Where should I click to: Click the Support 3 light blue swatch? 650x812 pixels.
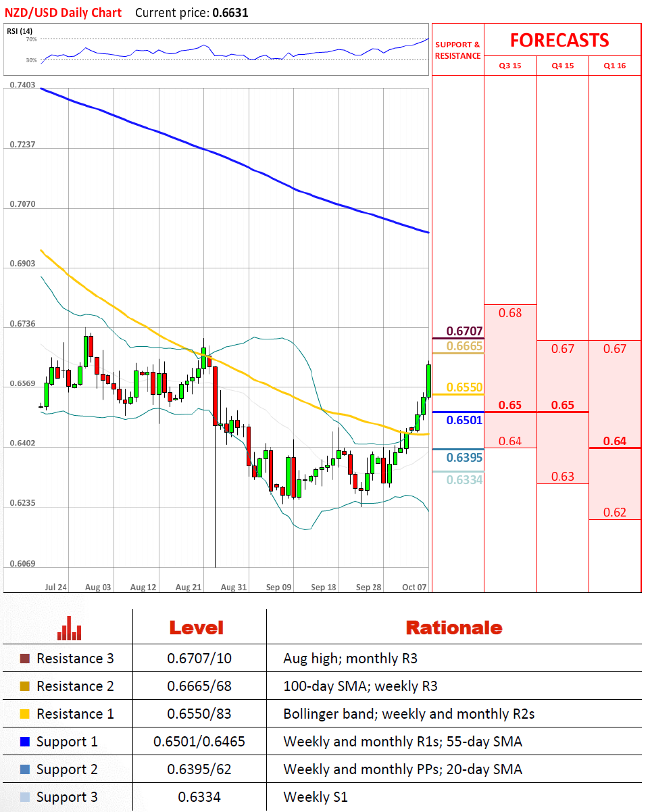pyautogui.click(x=25, y=797)
